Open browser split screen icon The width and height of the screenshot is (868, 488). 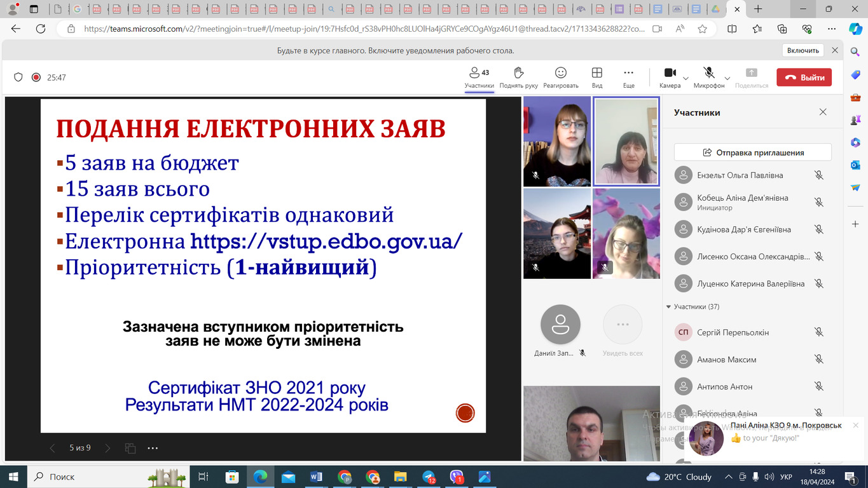coord(732,29)
